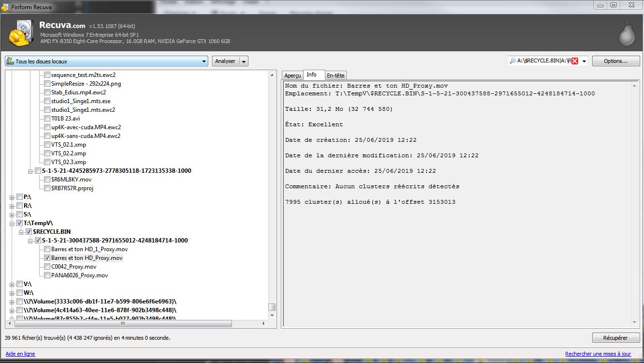Expand the S:\ drive node
644x363 pixels.
(x=12, y=214)
